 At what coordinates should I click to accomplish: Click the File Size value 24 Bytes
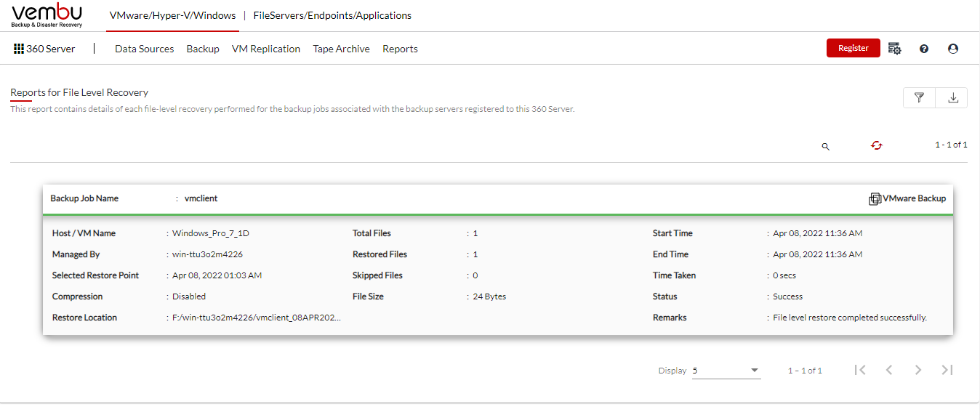coord(490,296)
